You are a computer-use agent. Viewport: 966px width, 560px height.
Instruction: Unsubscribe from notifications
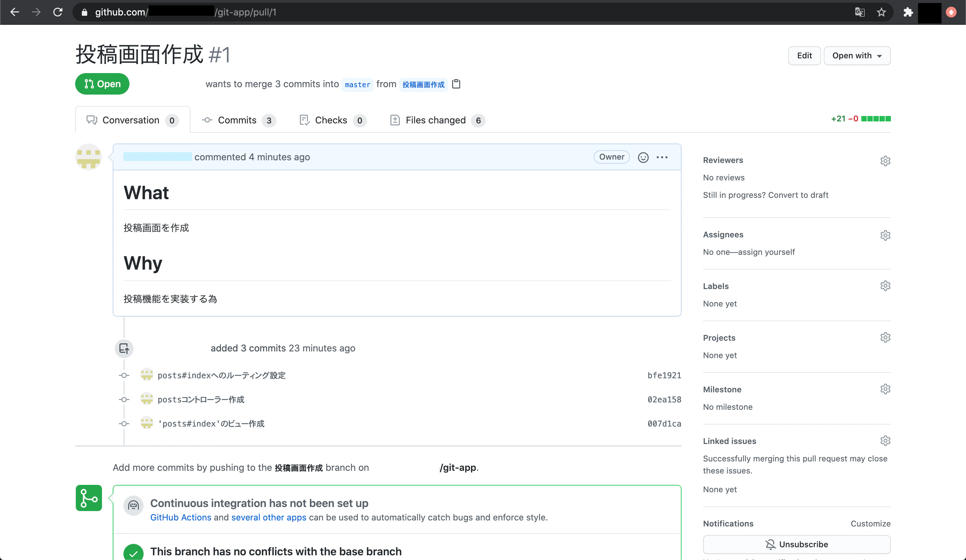point(796,544)
